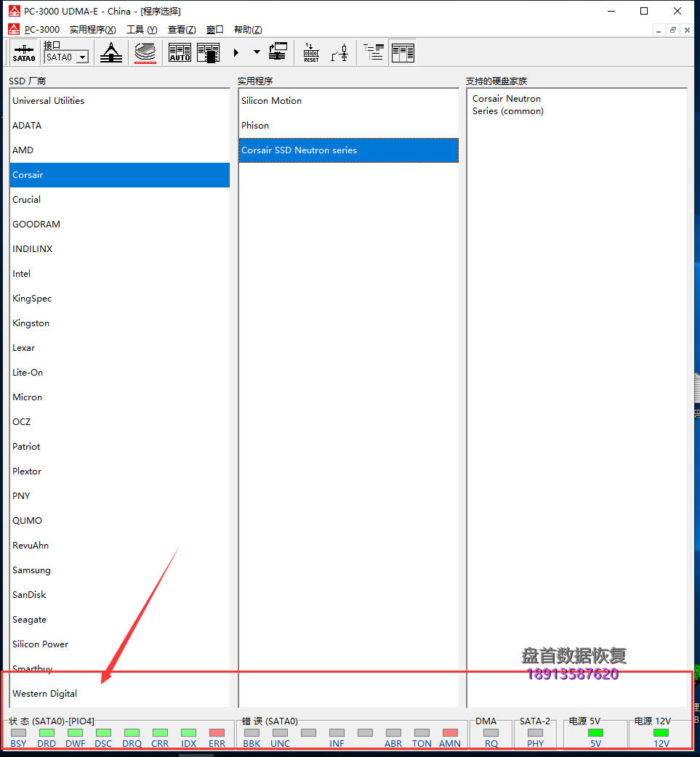This screenshot has height=757, width=700.
Task: Click the UNC error indicator
Action: (x=280, y=733)
